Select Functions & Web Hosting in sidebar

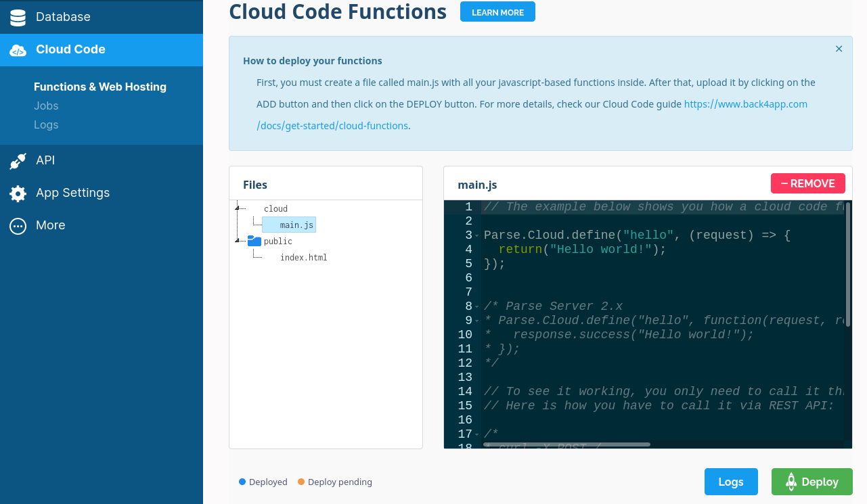coord(100,87)
